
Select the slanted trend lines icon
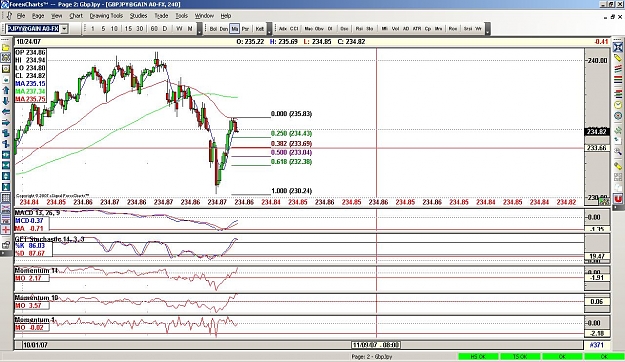pyautogui.click(x=618, y=70)
